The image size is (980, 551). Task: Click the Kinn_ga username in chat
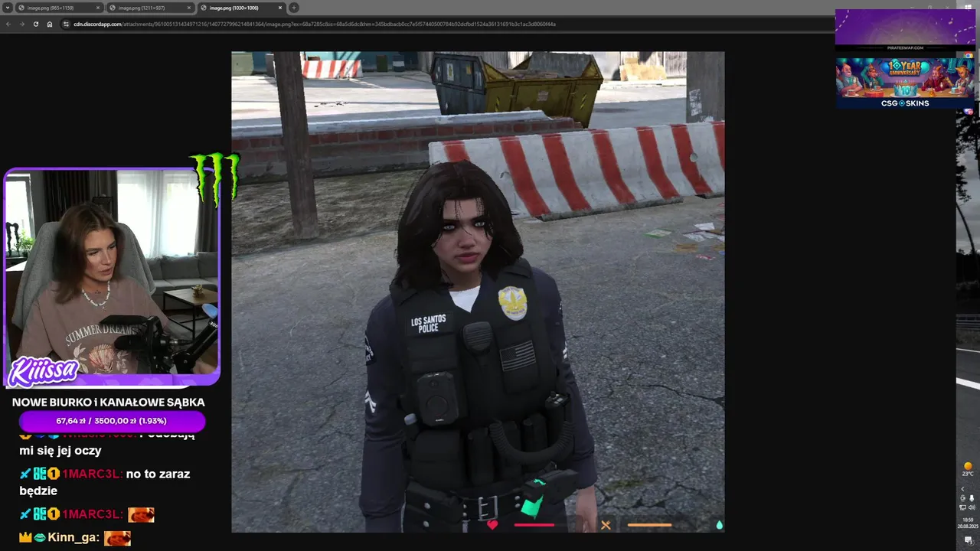(73, 538)
